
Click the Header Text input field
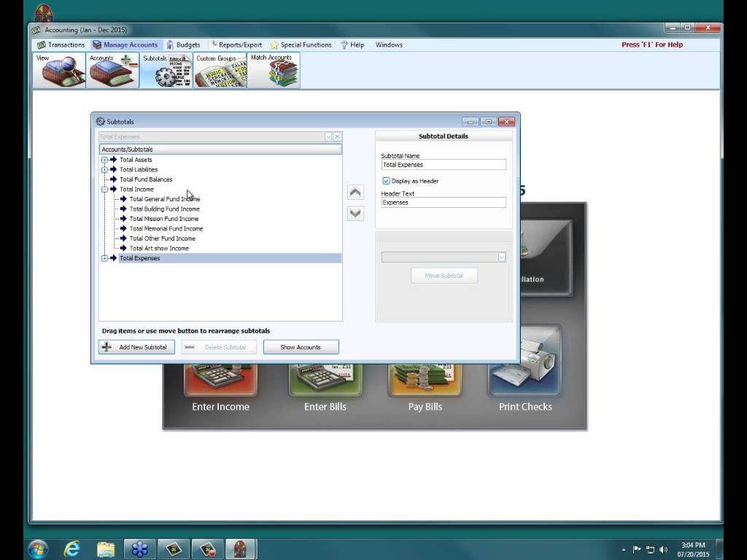click(444, 203)
